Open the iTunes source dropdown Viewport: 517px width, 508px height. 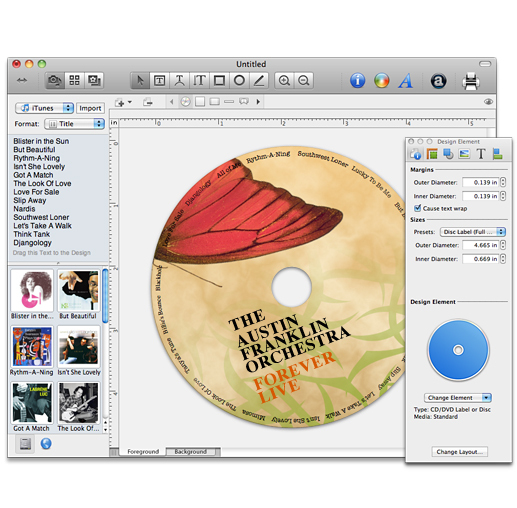[44, 108]
